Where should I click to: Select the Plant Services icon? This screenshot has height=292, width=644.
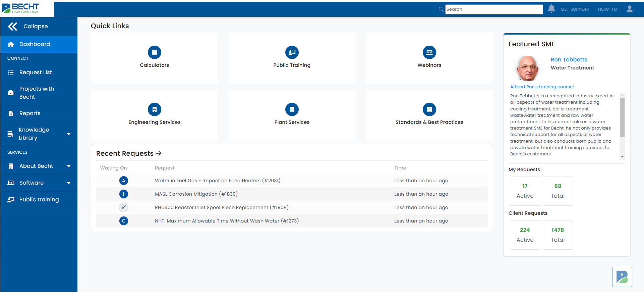tap(292, 109)
